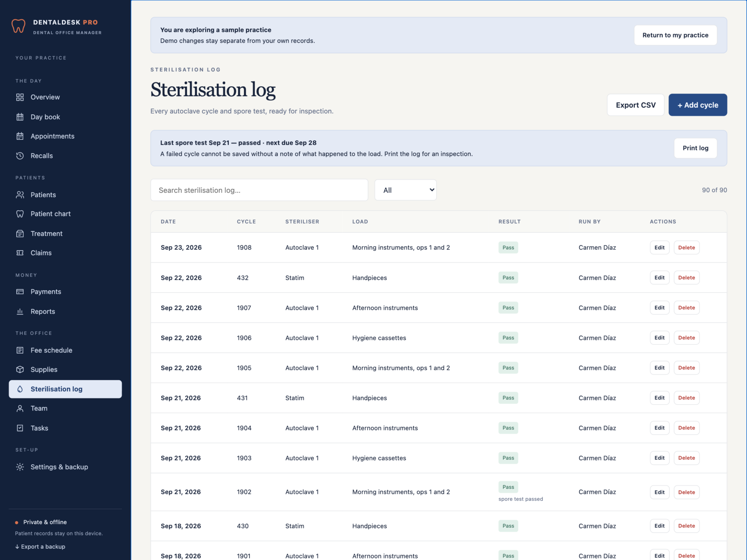Click the Export CSV button
747x560 pixels.
point(635,105)
